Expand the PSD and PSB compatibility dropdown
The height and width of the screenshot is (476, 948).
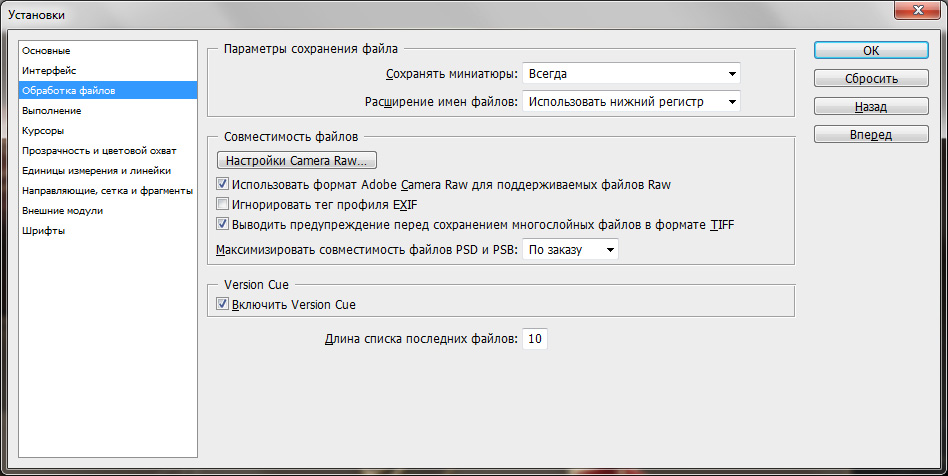tap(571, 249)
